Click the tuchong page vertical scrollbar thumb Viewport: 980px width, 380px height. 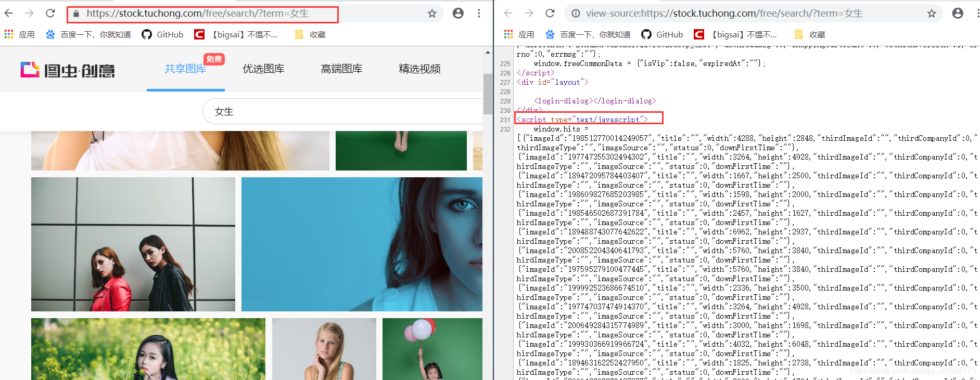pos(488,94)
